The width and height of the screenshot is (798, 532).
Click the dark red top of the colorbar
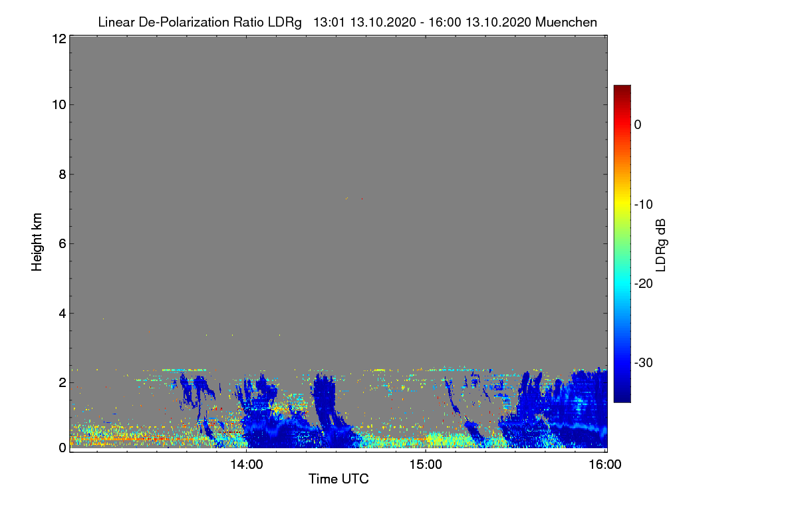(622, 90)
